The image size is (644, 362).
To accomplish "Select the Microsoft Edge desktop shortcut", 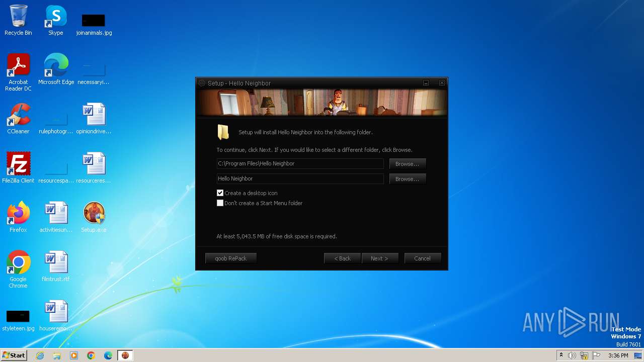I will (56, 69).
